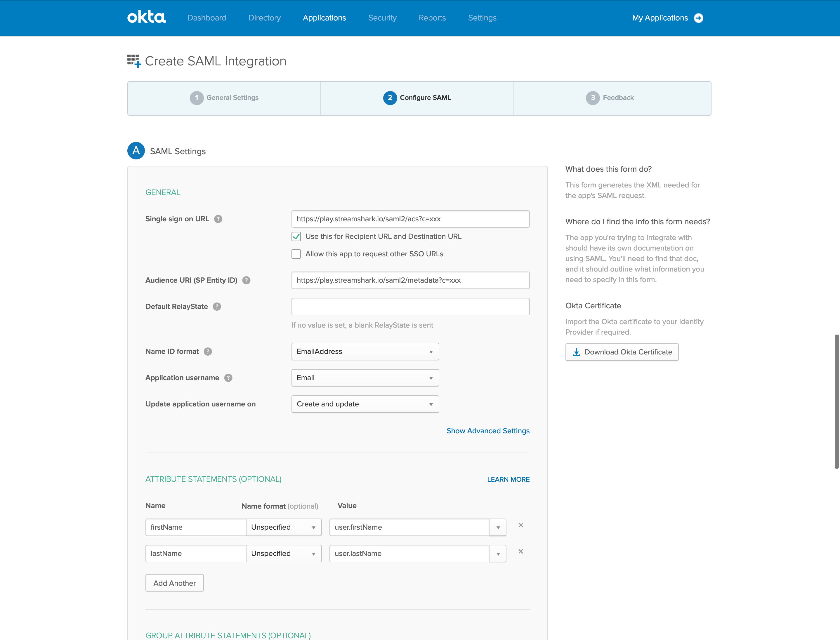Viewport: 840px width, 640px height.
Task: Click the Create SAML Integration grid icon
Action: pyautogui.click(x=134, y=61)
